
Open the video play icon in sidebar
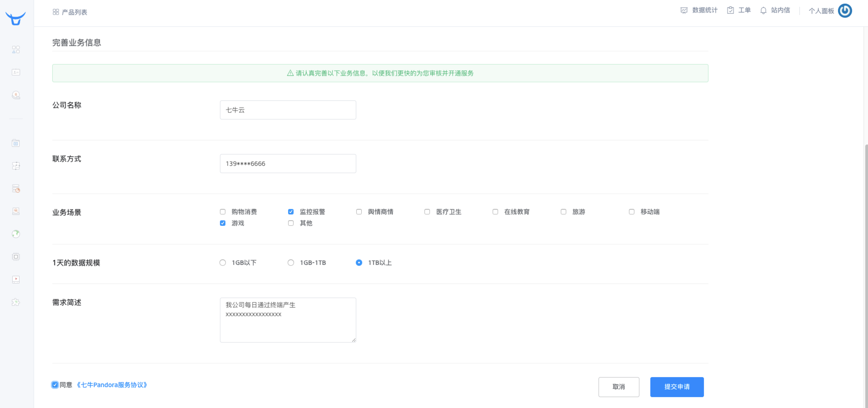16,279
